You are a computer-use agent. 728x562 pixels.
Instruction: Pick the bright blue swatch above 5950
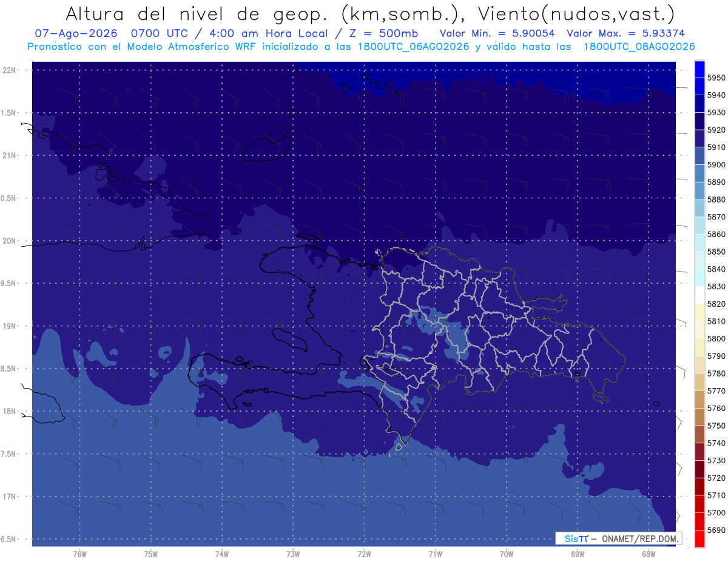(x=699, y=69)
